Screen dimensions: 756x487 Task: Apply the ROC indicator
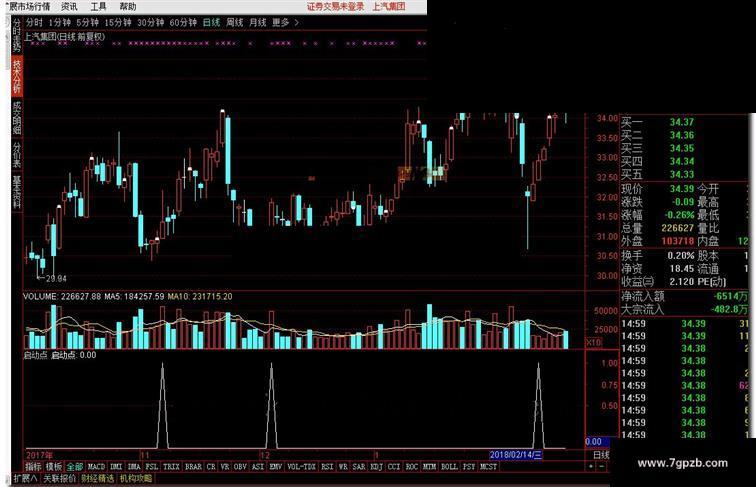tap(412, 467)
